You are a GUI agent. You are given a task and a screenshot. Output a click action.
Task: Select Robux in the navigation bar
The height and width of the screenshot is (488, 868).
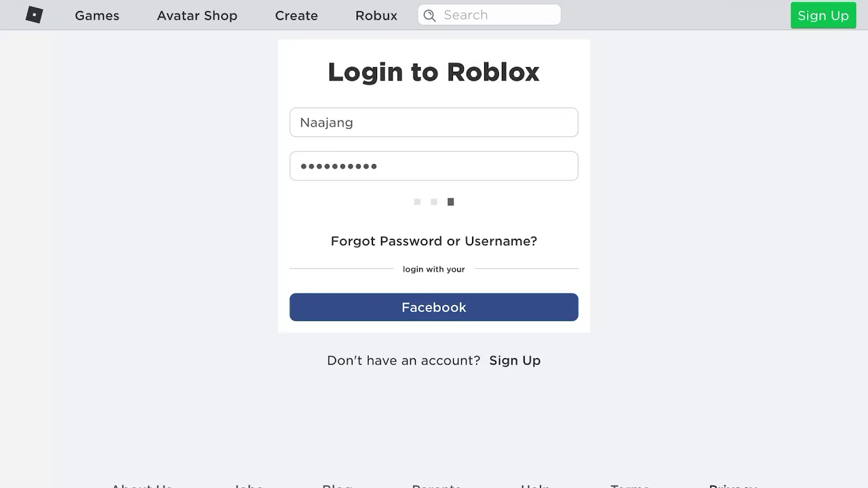point(376,16)
